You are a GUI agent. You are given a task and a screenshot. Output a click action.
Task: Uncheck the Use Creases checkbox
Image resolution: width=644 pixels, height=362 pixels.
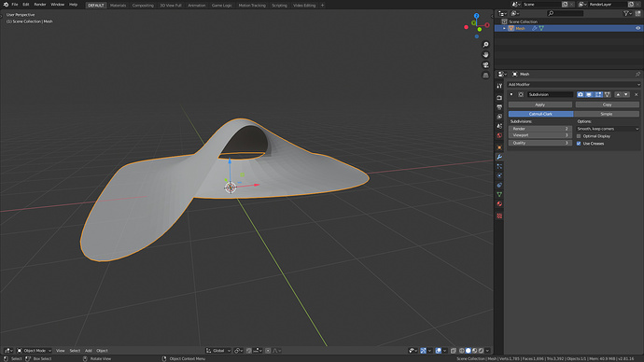(579, 144)
